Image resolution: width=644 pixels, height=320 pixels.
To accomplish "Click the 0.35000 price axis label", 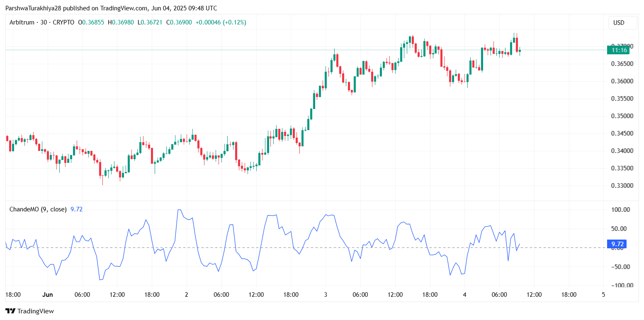I will pos(620,116).
